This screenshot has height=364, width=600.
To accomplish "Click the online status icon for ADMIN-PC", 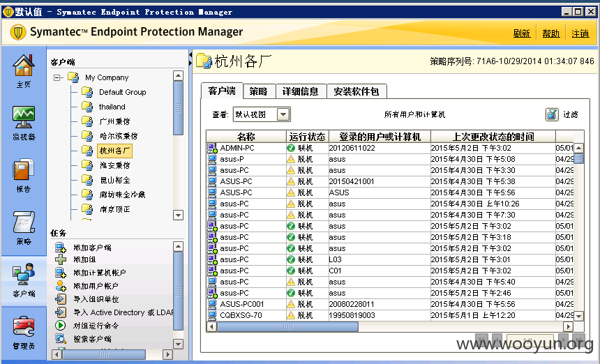I will click(x=291, y=148).
